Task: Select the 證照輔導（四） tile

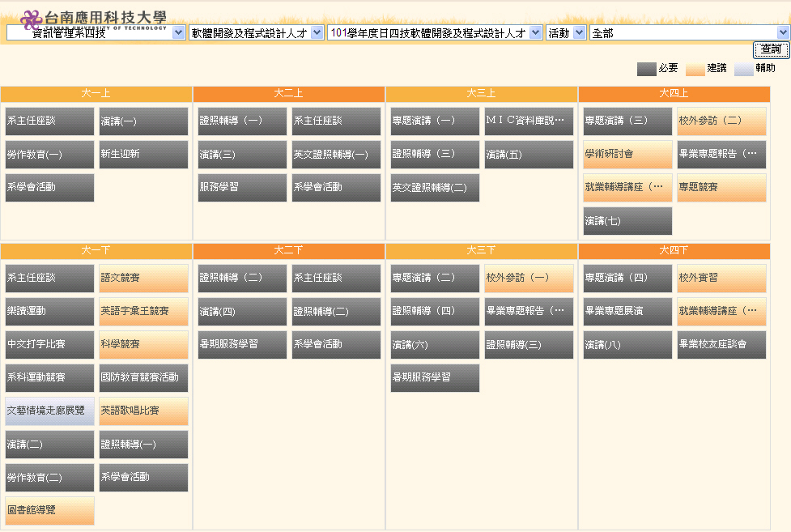Action: pyautogui.click(x=435, y=312)
